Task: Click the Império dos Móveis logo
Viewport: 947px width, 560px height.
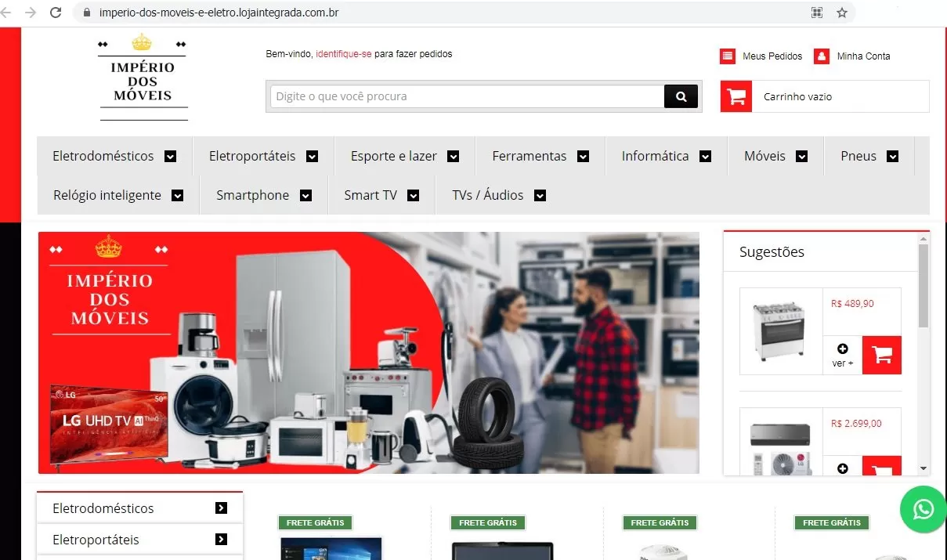Action: tap(143, 78)
